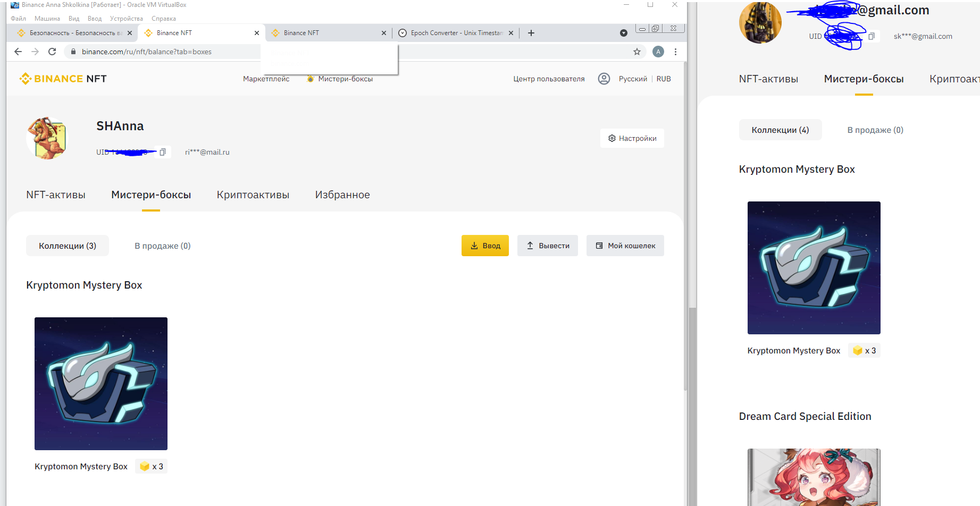This screenshot has width=980, height=506.
Task: Open the Kryptomon Mystery Box image under SHAnna
Action: tap(101, 384)
